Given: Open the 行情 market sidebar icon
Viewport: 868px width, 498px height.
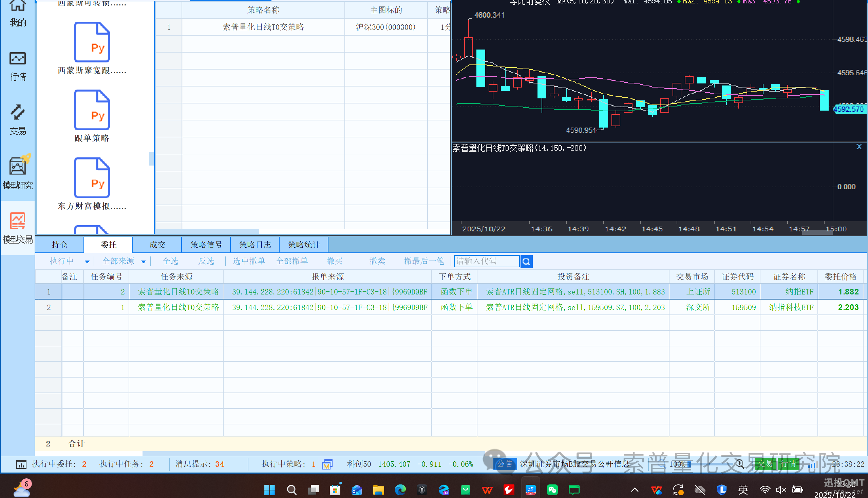Looking at the screenshot, I should tap(17, 66).
